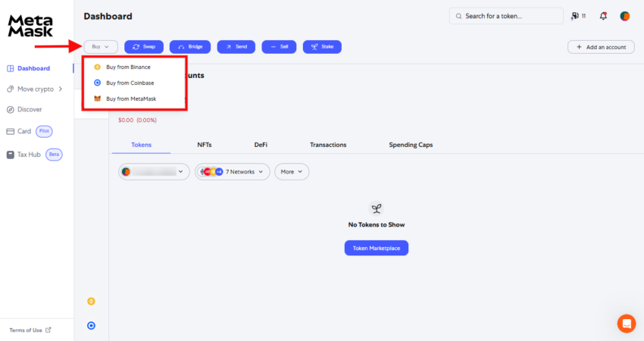Click the portfolio count icon showing 11
The height and width of the screenshot is (341, 644).
point(578,16)
